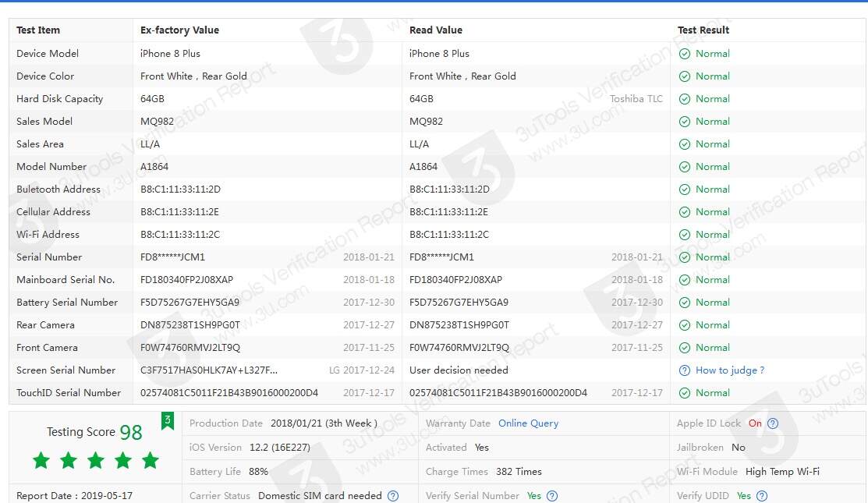Viewport: 868px width, 503px height.
Task: Open the How to judge link
Action: 729,370
